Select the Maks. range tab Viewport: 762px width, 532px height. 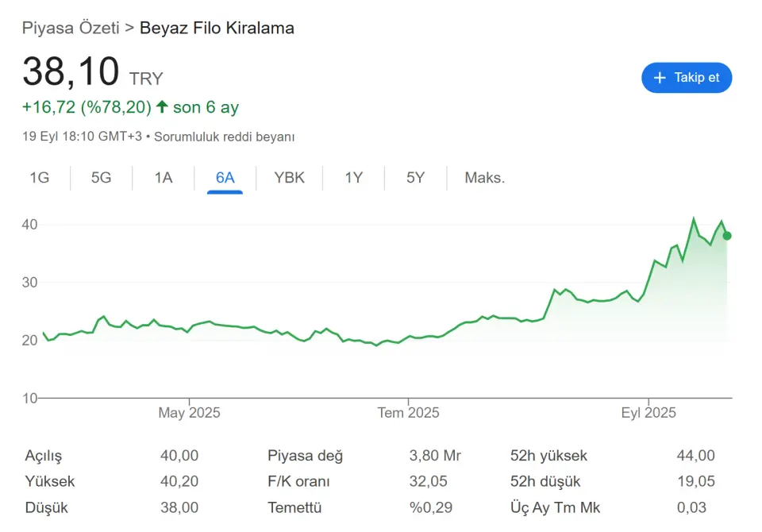484,178
